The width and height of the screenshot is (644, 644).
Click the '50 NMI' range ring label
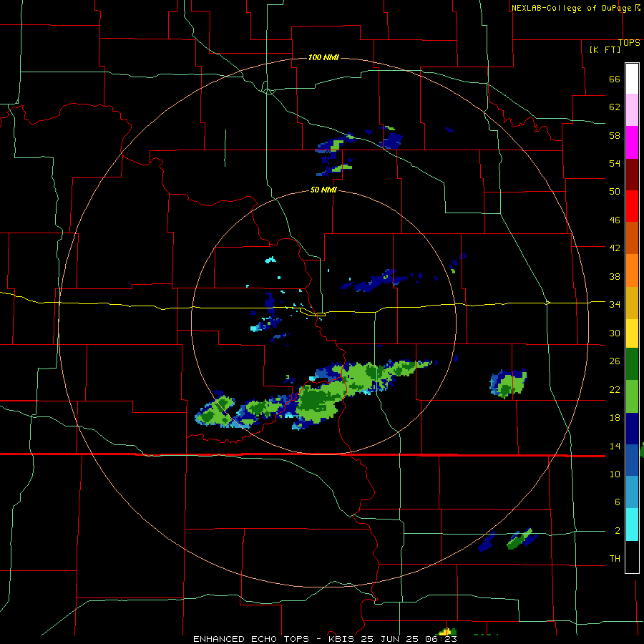(323, 190)
